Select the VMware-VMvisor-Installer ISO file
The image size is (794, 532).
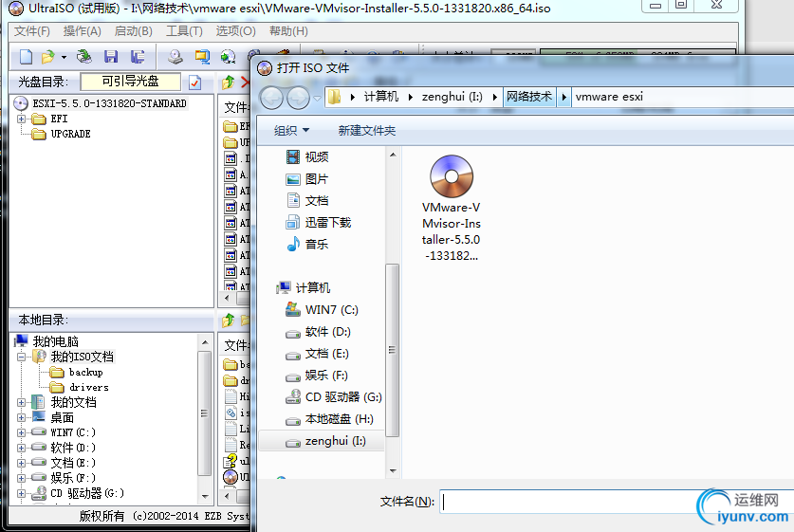[452, 208]
